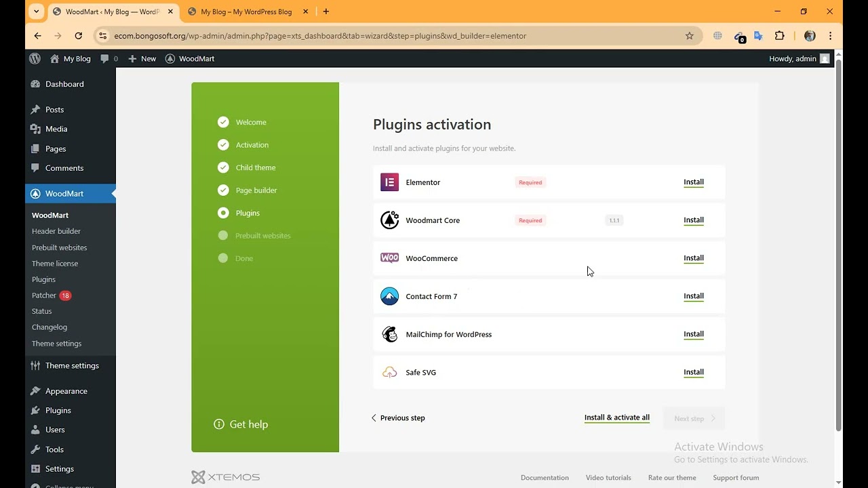Open WoodMart admin bar menu

[190, 59]
